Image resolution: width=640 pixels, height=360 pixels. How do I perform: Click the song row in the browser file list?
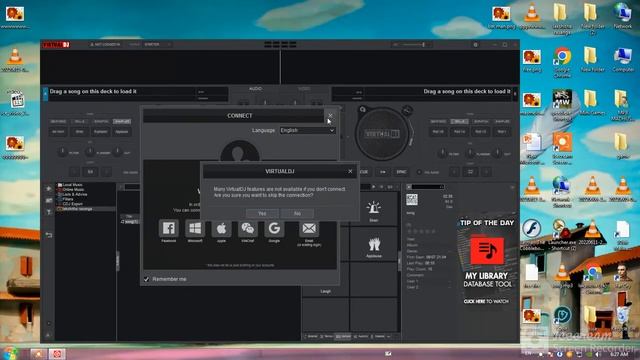[x=130, y=222]
